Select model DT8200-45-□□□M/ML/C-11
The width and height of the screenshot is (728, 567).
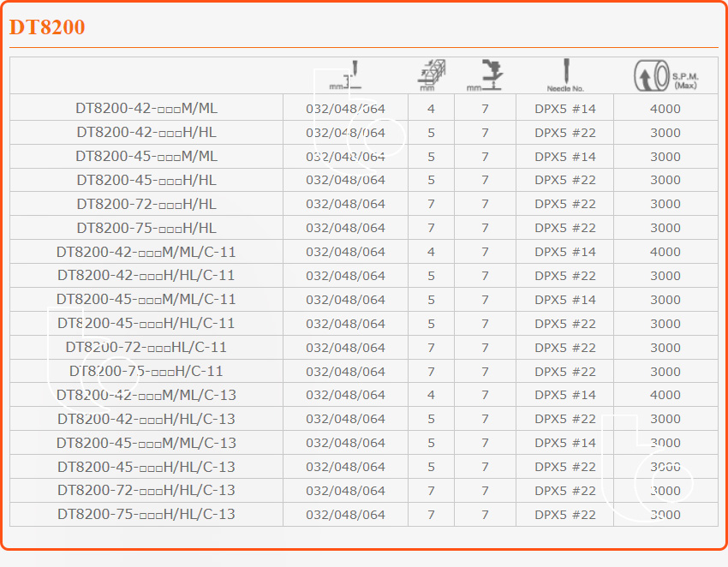[146, 299]
